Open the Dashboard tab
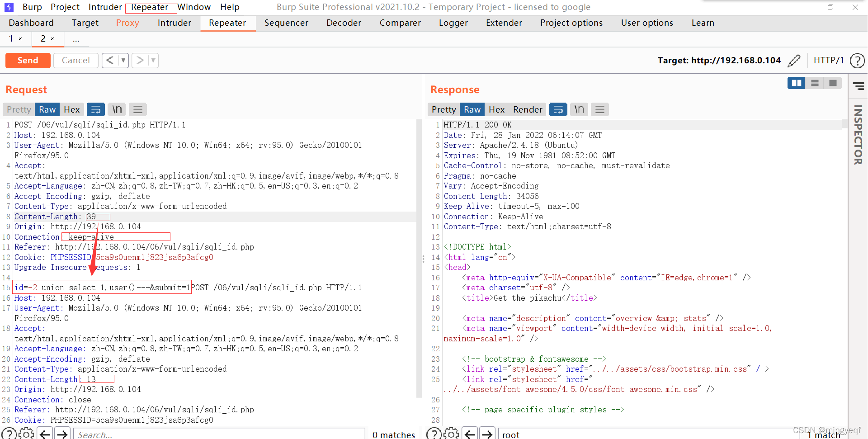This screenshot has height=439, width=868. point(31,23)
